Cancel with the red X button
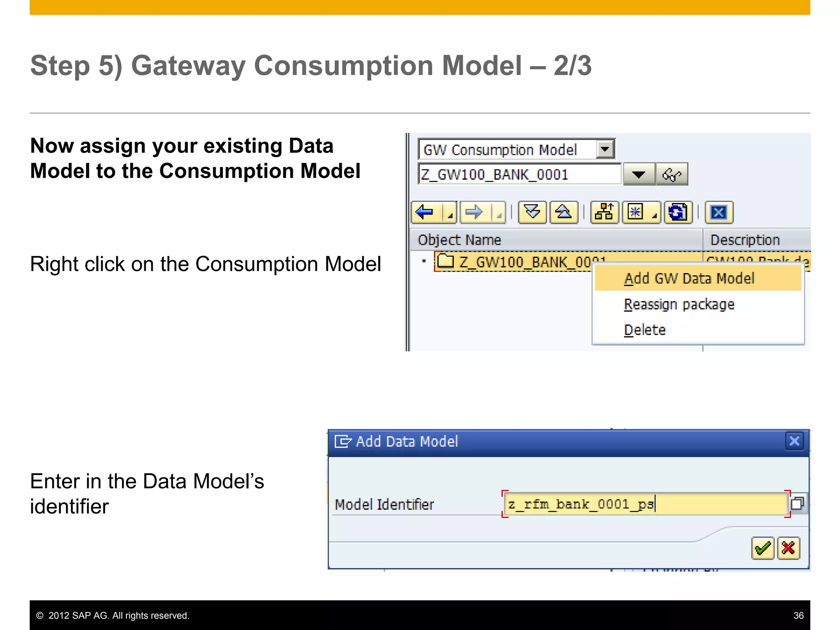This screenshot has width=840, height=630. [x=788, y=548]
